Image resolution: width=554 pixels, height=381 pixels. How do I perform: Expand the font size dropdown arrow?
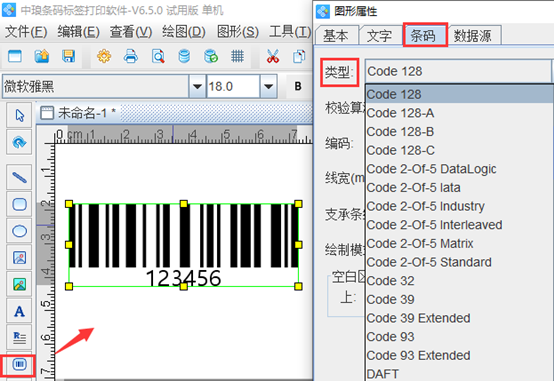coord(269,86)
